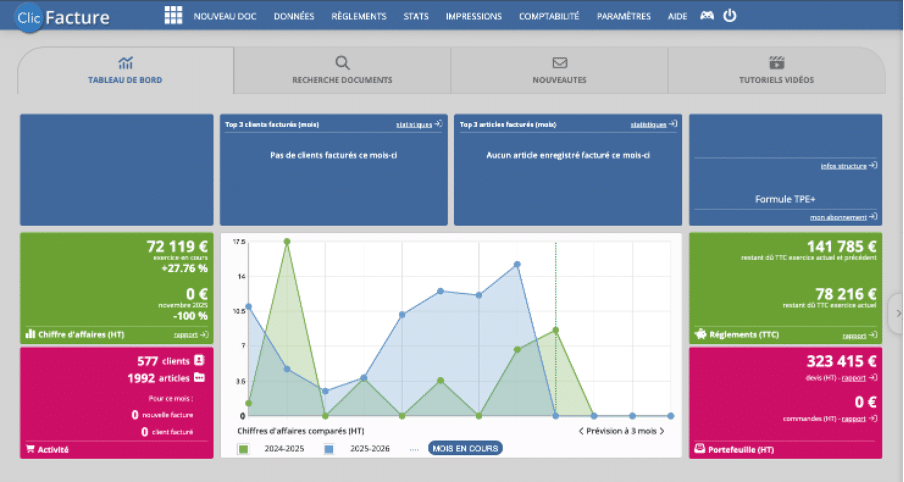The width and height of the screenshot is (904, 482).
Task: Go to next forecast with right chevron
Action: coord(660,431)
